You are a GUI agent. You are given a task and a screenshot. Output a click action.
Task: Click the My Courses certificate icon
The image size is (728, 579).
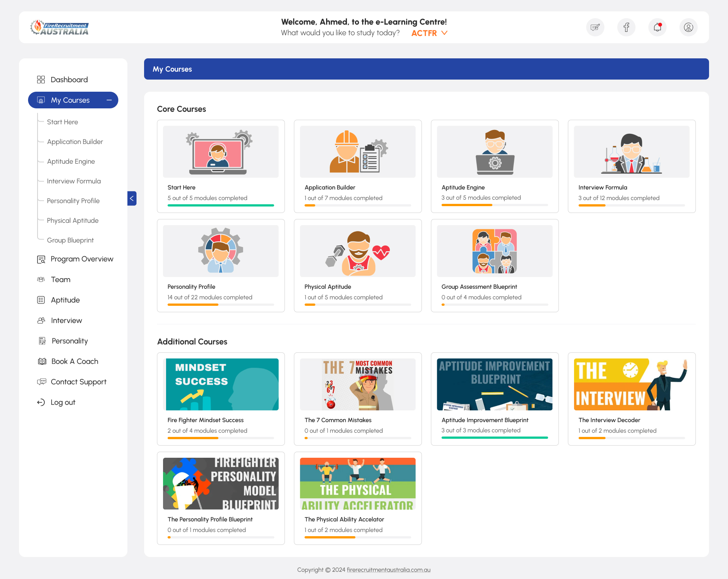[41, 100]
